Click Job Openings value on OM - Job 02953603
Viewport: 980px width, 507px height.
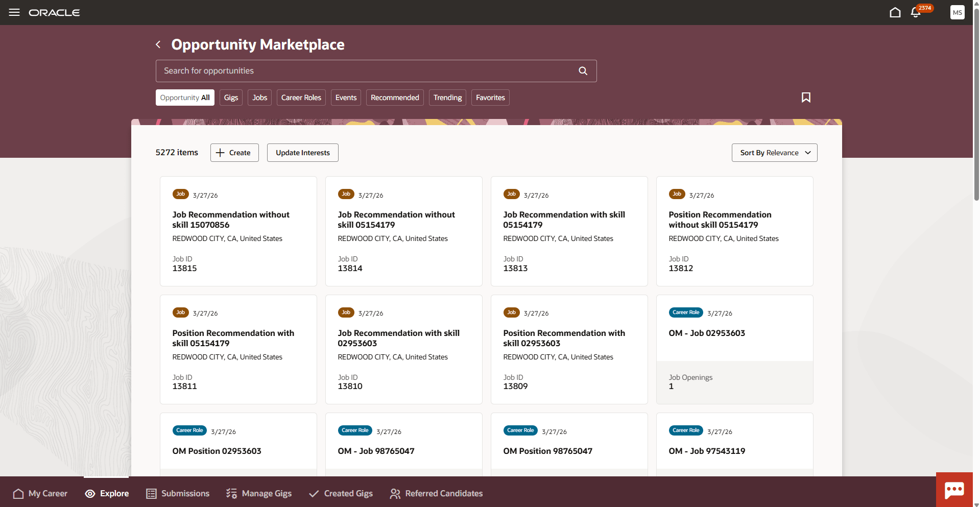tap(671, 386)
